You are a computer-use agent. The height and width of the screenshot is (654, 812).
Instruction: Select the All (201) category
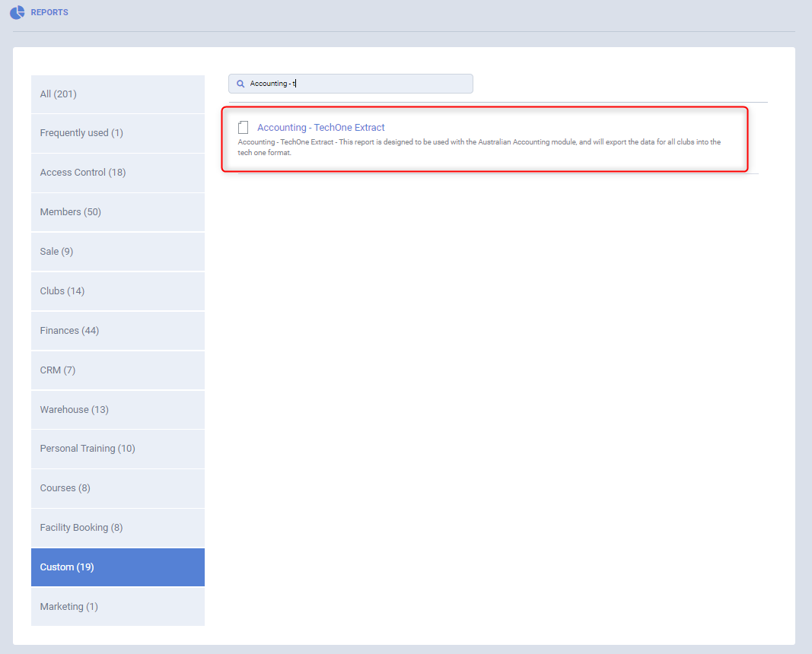(x=117, y=94)
